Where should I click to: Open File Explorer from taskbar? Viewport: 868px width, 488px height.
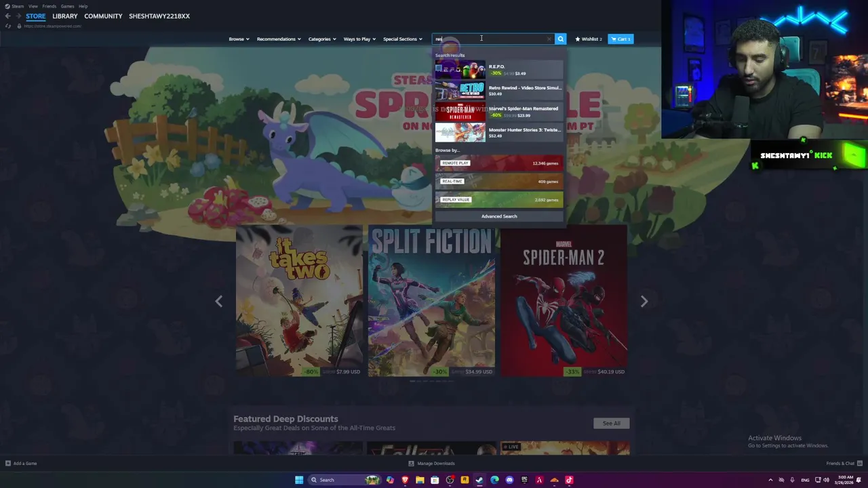tap(420, 480)
